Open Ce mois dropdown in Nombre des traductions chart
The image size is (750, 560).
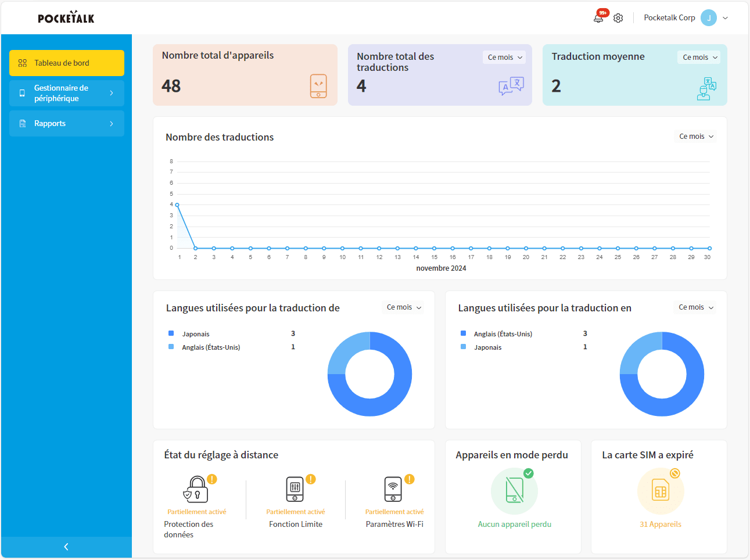click(696, 137)
